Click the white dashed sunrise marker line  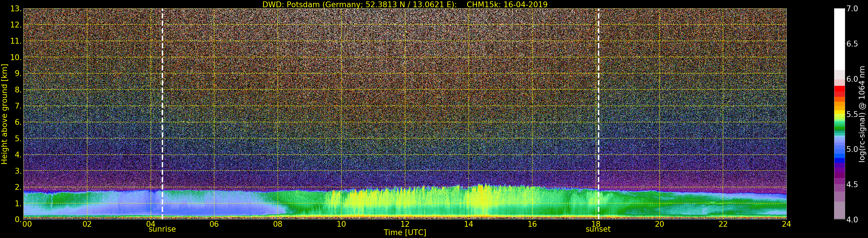point(162,114)
